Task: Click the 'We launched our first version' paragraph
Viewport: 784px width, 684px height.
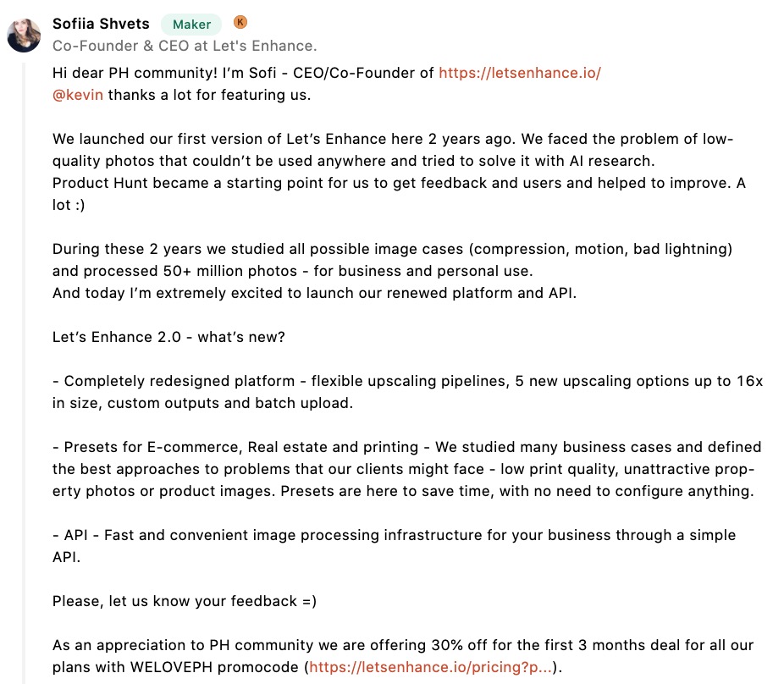Action: [393, 150]
